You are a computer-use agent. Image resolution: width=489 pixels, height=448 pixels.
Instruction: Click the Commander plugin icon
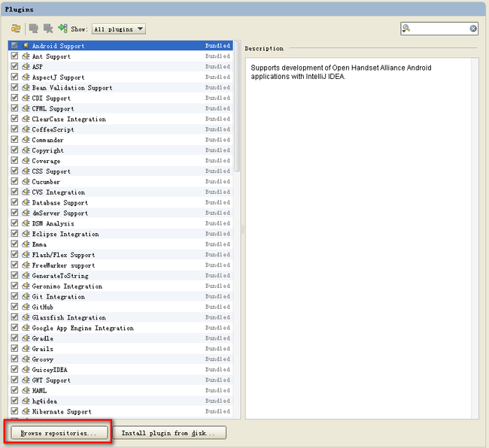pyautogui.click(x=26, y=139)
